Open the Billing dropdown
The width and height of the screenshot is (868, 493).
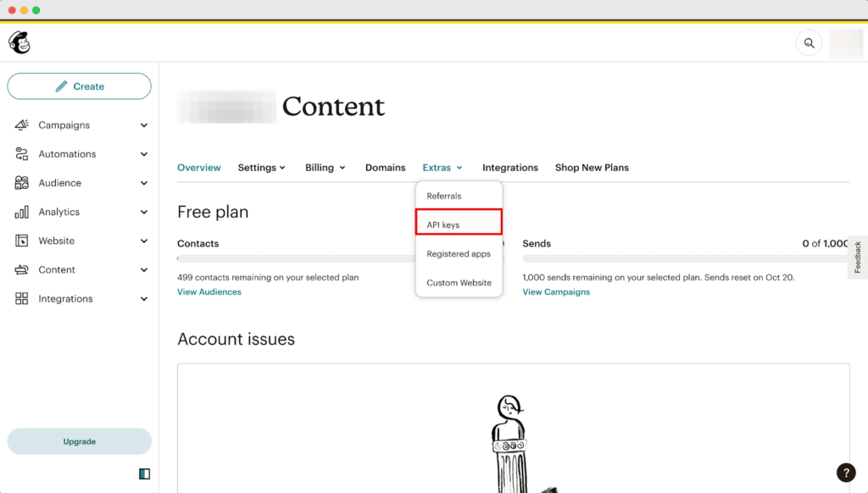[325, 167]
